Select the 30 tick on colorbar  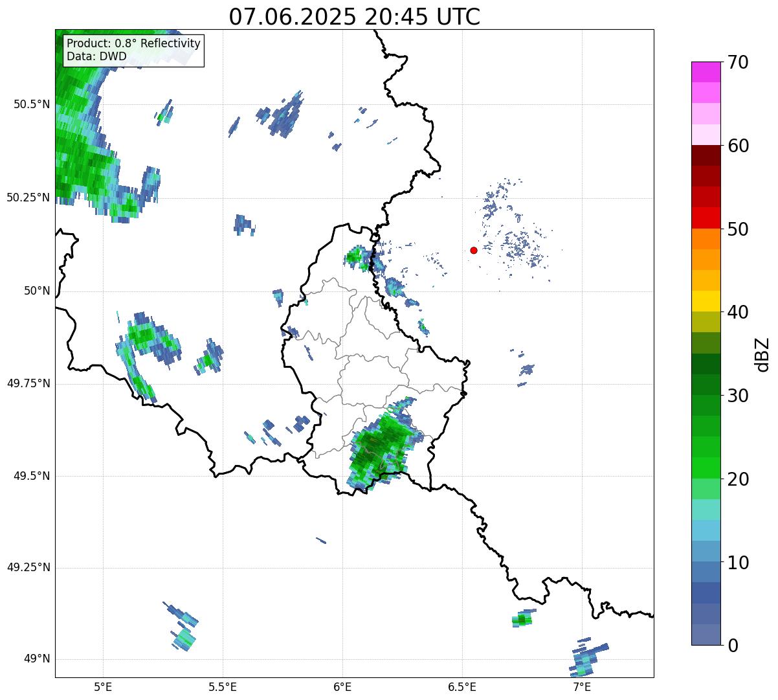(738, 396)
